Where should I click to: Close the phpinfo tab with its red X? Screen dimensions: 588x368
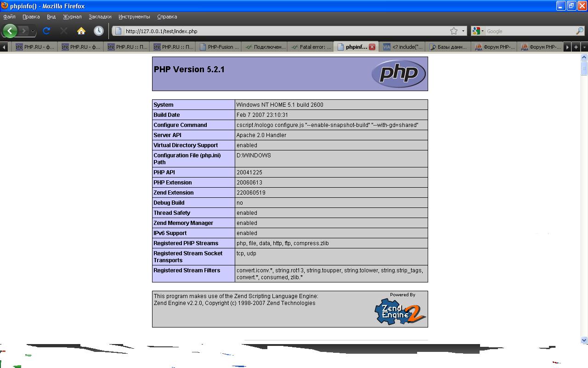[372, 47]
